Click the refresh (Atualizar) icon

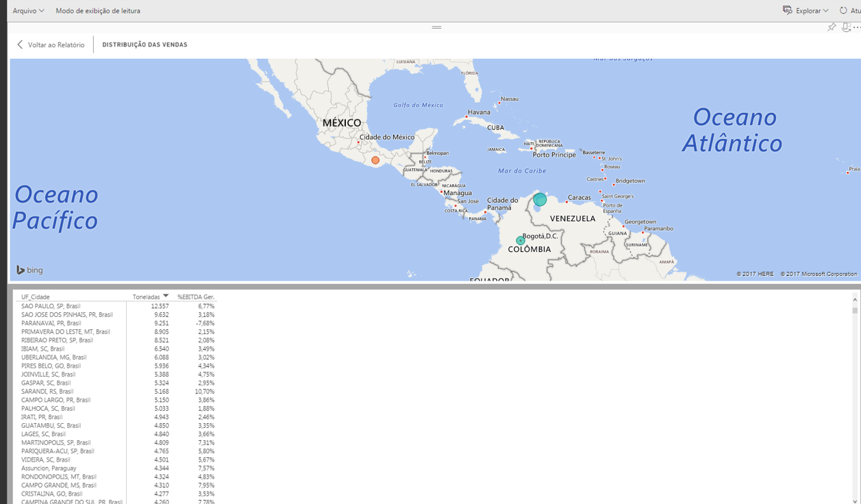pyautogui.click(x=844, y=11)
